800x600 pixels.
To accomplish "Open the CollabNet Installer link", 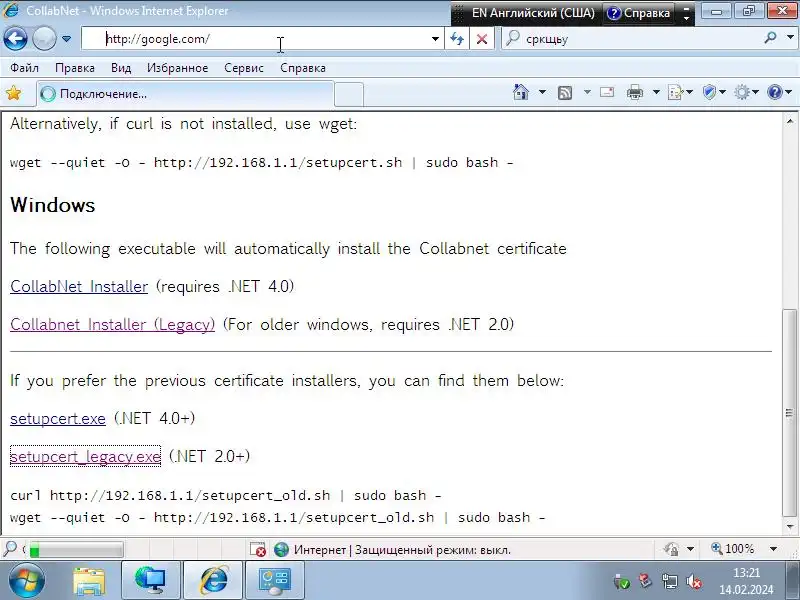I will pos(79,286).
